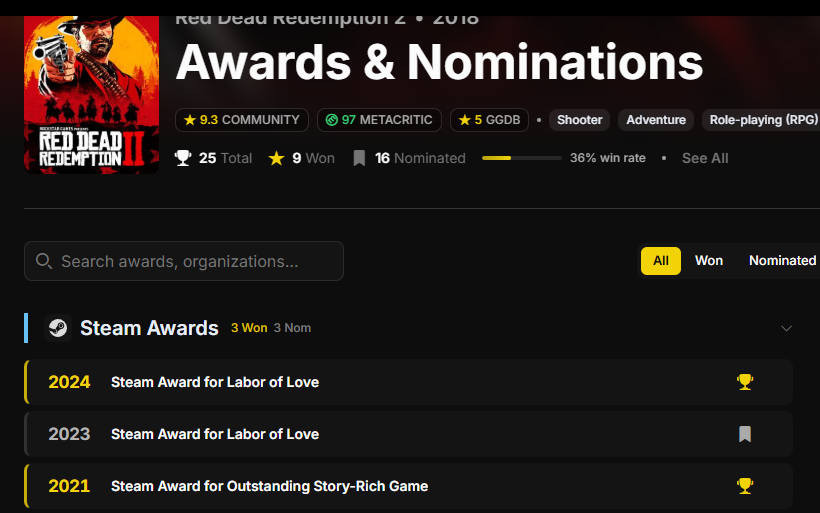Image resolution: width=820 pixels, height=513 pixels.
Task: Click the Steam logo icon beside Steam Awards
Action: pyautogui.click(x=58, y=328)
